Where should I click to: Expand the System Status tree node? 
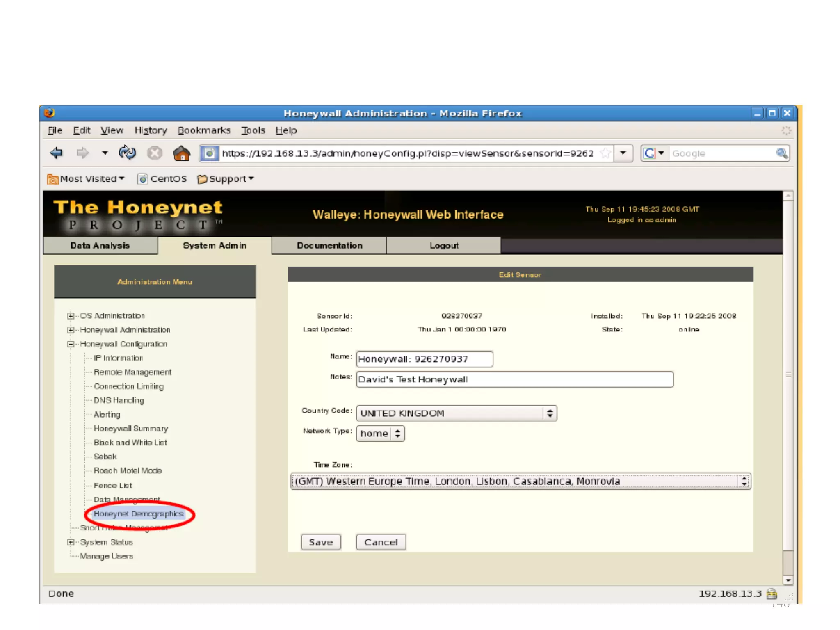pyautogui.click(x=71, y=542)
